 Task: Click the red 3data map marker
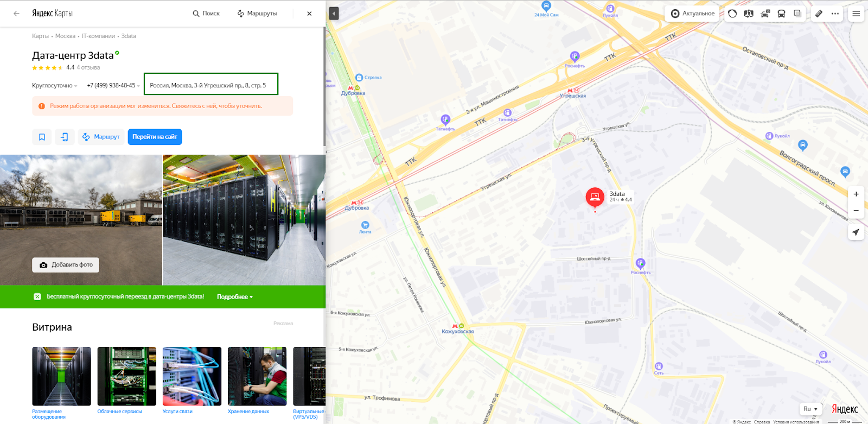point(595,198)
